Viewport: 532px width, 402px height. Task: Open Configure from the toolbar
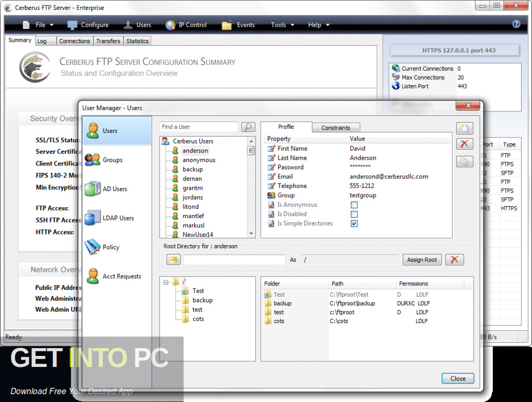point(88,25)
